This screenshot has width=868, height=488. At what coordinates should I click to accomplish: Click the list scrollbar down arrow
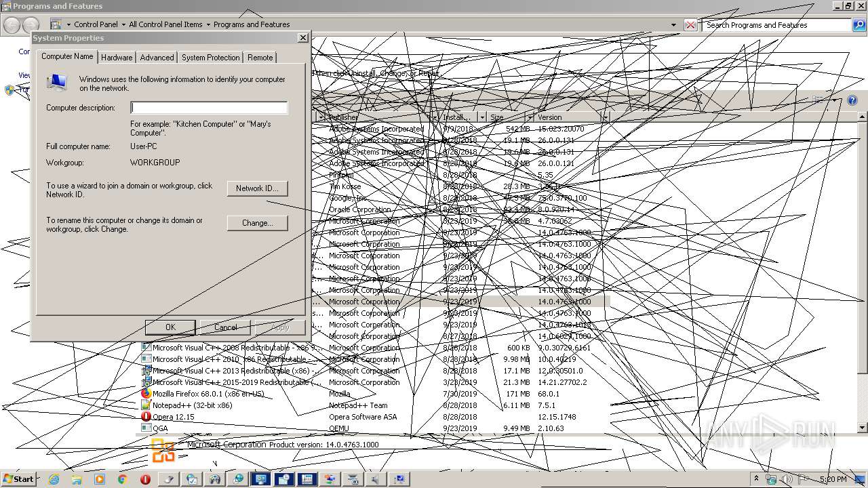(x=863, y=428)
